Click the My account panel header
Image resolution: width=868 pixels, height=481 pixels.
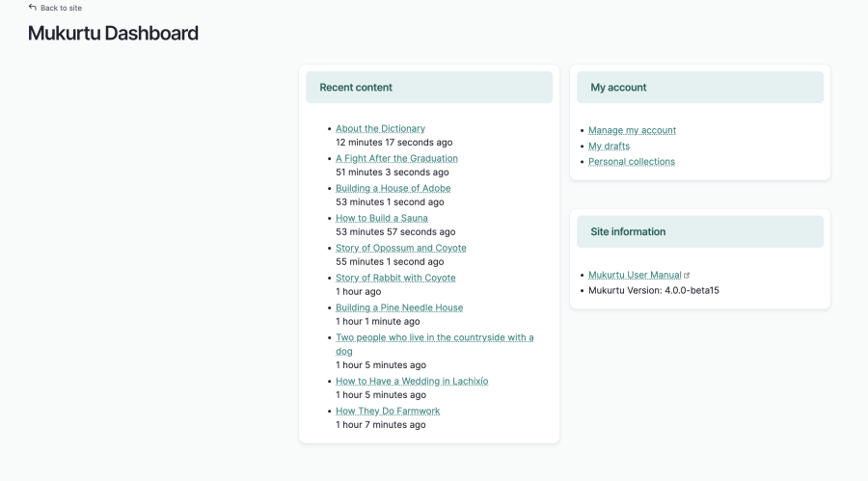pos(700,88)
